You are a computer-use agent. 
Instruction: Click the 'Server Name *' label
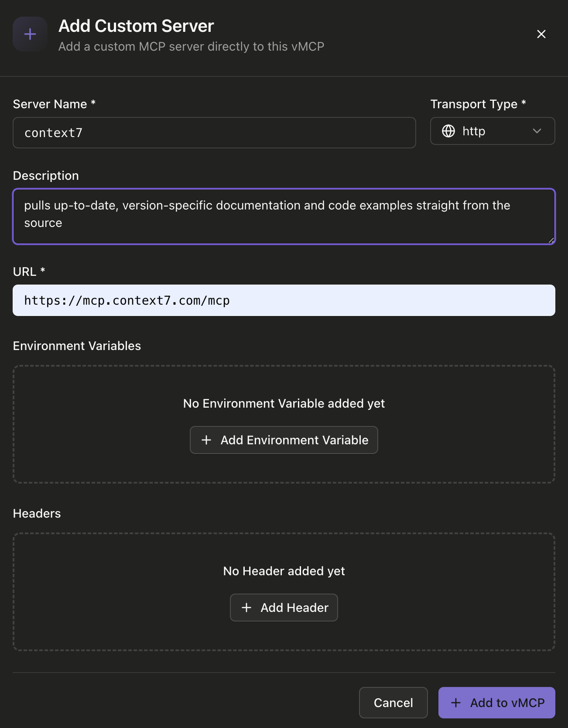click(x=54, y=104)
